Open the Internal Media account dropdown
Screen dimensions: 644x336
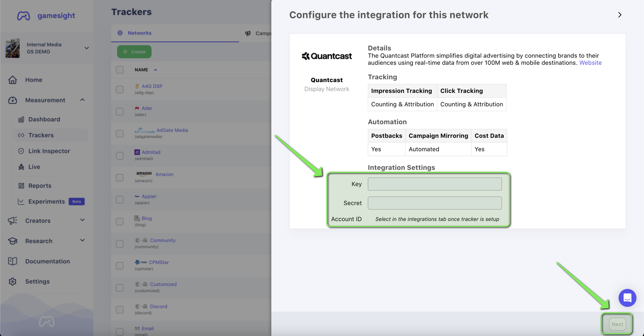(86, 48)
